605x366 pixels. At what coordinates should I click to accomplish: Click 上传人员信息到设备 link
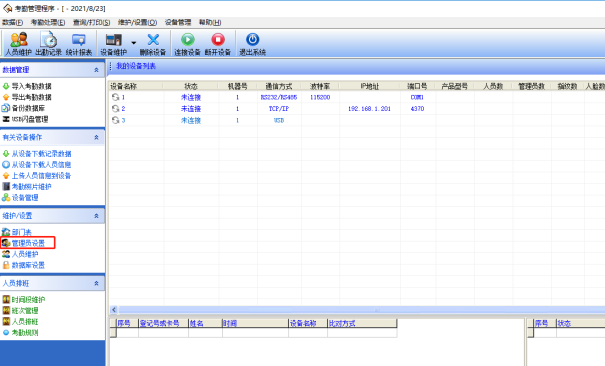(41, 176)
